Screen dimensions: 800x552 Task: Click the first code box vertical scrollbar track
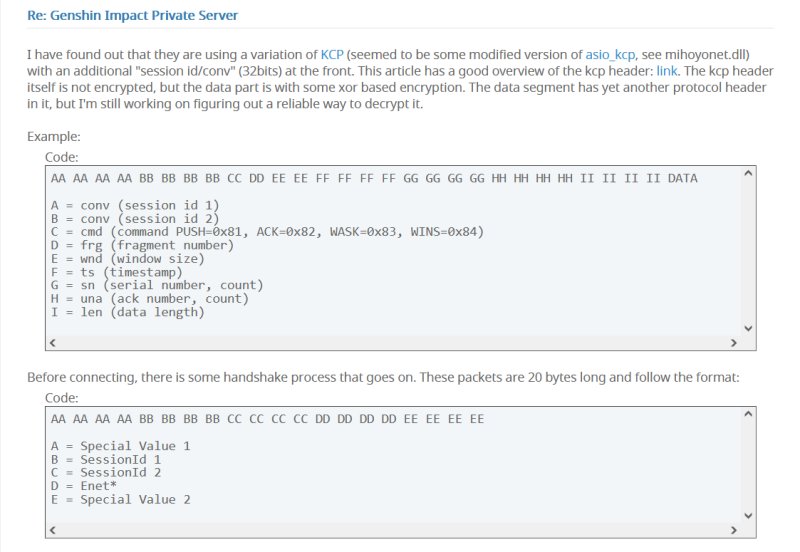tap(748, 251)
